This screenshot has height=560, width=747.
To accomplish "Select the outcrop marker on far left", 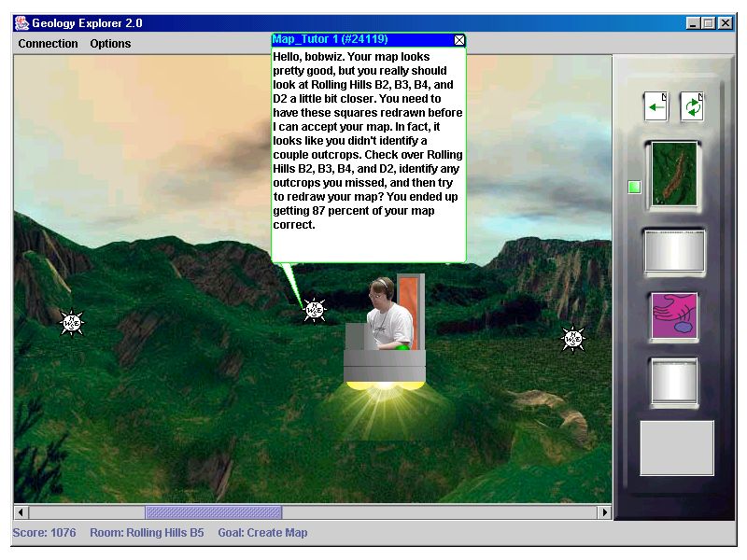I will pos(72,323).
